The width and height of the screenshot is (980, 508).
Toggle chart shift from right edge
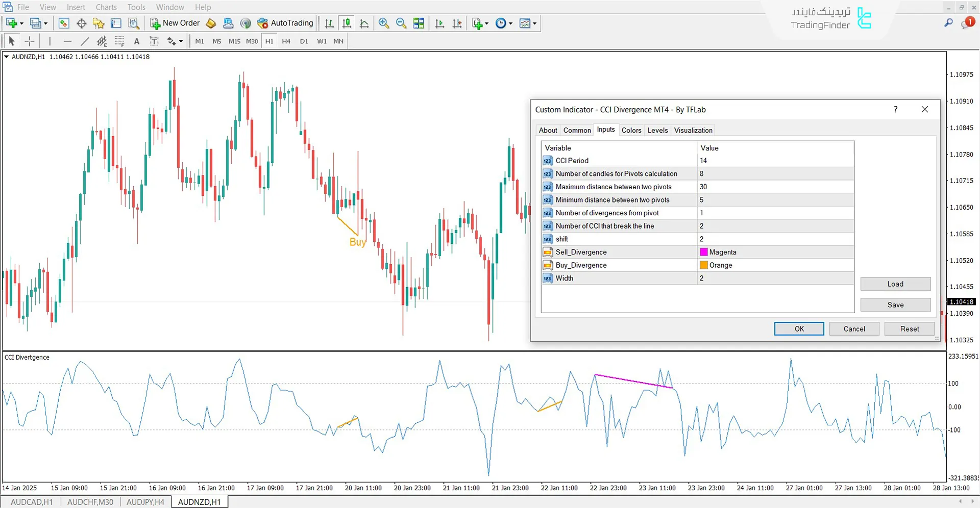click(457, 23)
